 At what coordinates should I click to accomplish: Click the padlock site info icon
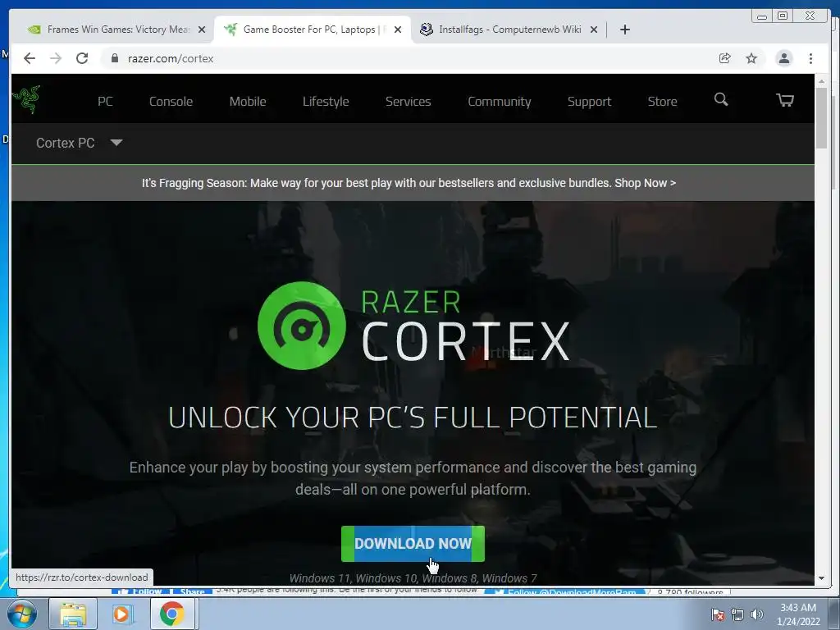point(115,58)
